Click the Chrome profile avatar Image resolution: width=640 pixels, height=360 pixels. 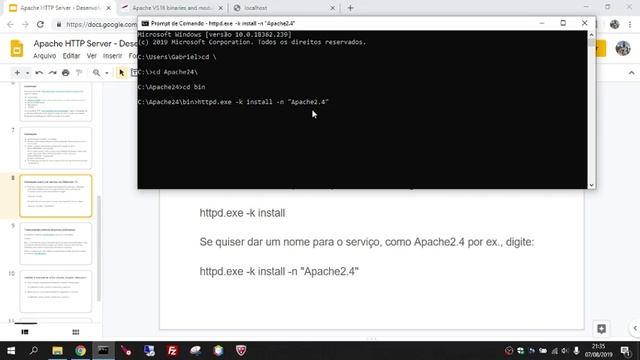point(615,24)
